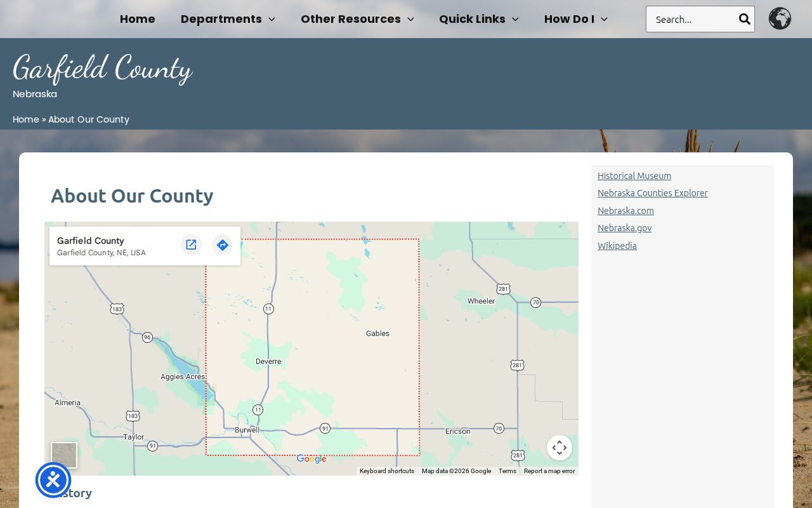Image resolution: width=812 pixels, height=508 pixels.
Task: Click the Google logo on map
Action: point(311,459)
